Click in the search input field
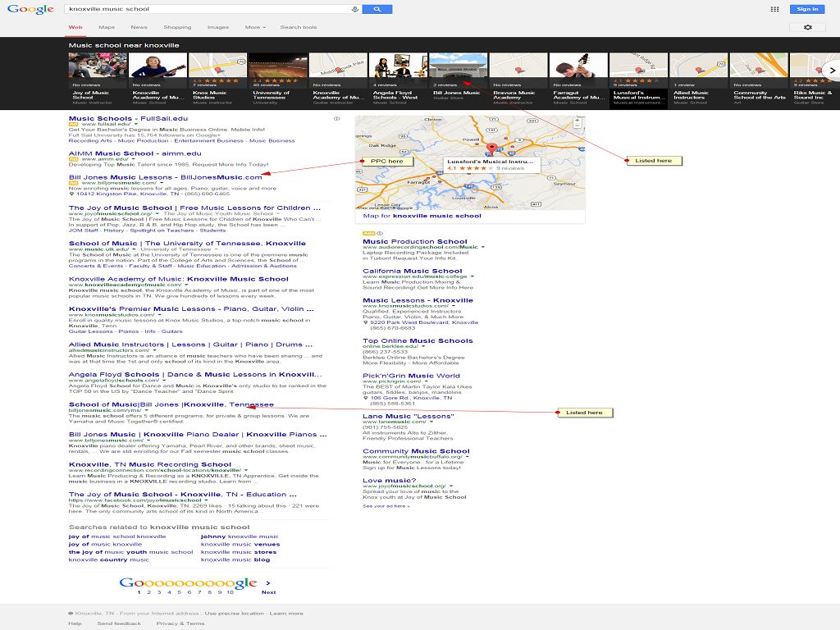 click(x=206, y=9)
